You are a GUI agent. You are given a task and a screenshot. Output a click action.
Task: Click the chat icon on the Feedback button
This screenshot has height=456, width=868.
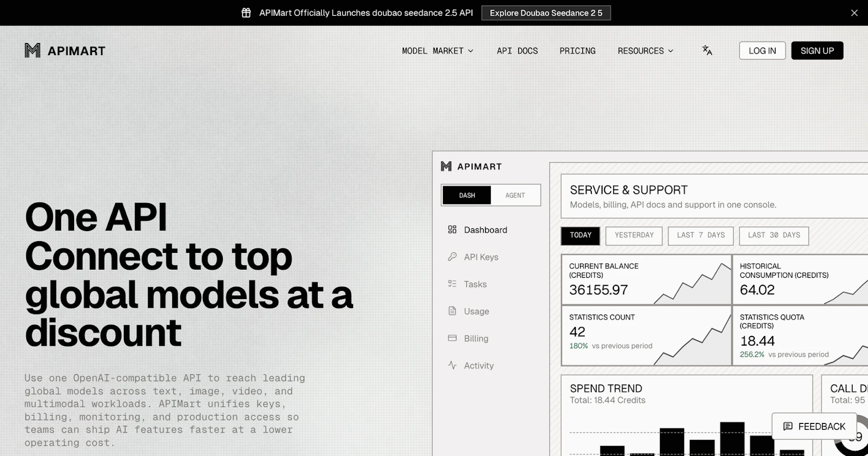coord(788,426)
